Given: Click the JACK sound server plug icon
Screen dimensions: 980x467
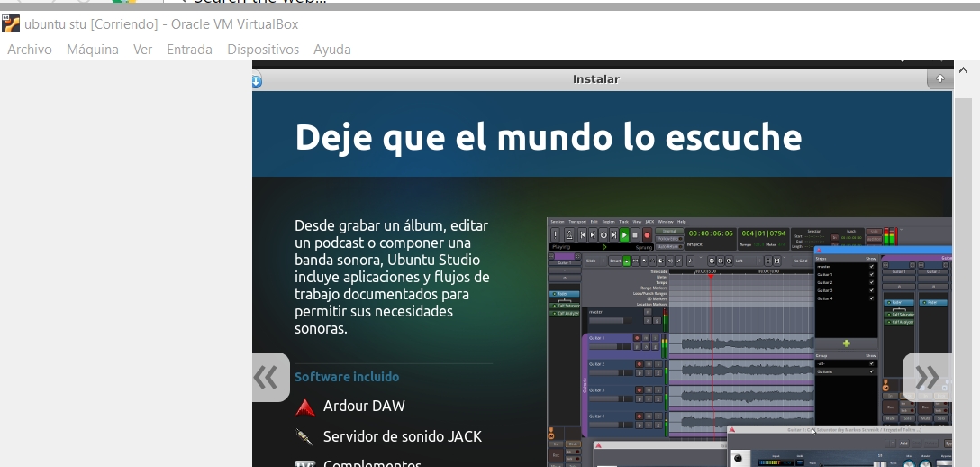Looking at the screenshot, I should (304, 437).
